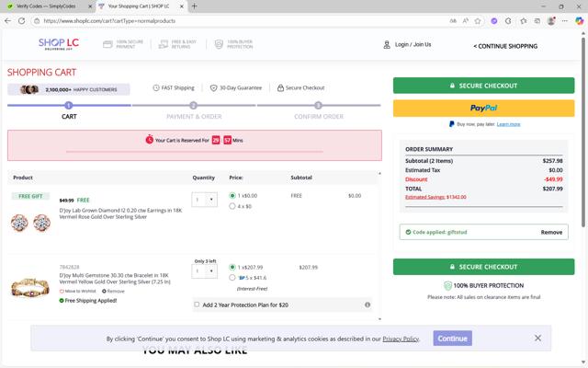Image resolution: width=588 pixels, height=368 pixels.
Task: Pay with the PayPal button
Action: 484,109
